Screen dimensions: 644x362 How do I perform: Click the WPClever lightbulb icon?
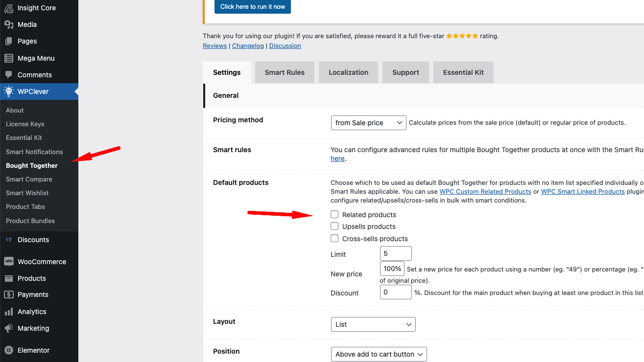pos(9,91)
